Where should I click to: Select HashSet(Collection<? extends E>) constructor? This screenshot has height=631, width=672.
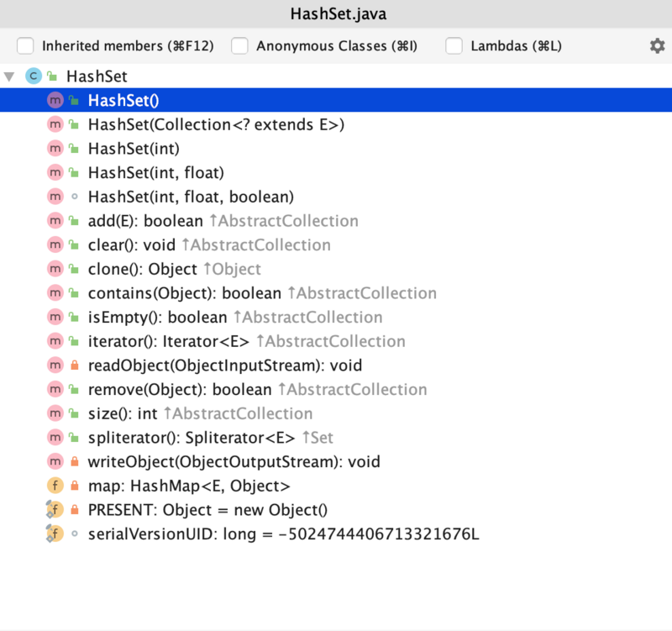tap(217, 124)
